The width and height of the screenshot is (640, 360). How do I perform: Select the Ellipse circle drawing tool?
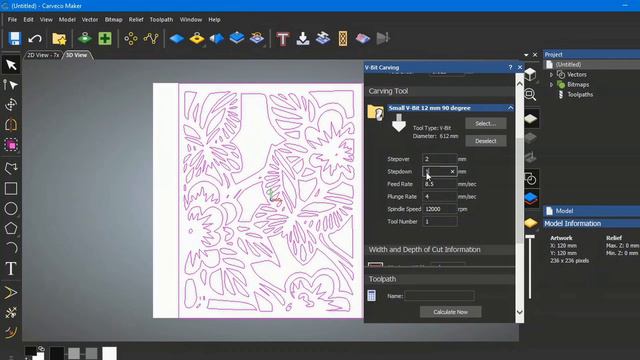click(11, 209)
